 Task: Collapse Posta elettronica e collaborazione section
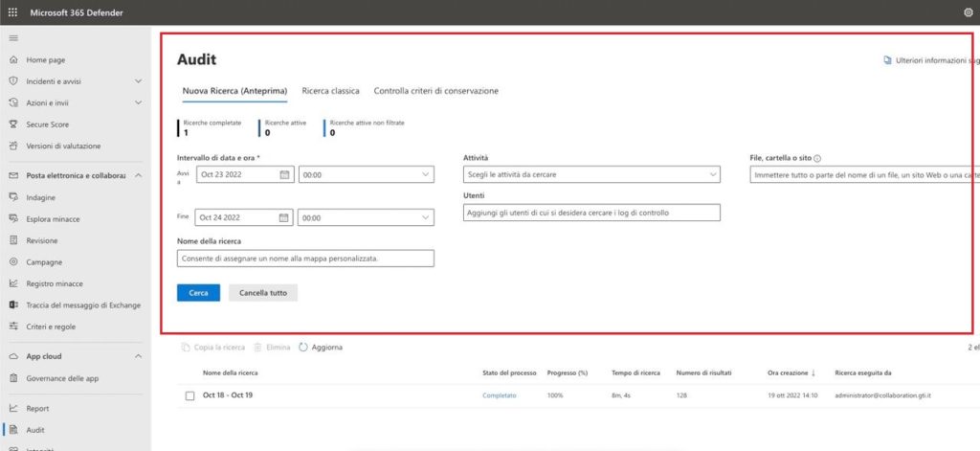(x=138, y=176)
